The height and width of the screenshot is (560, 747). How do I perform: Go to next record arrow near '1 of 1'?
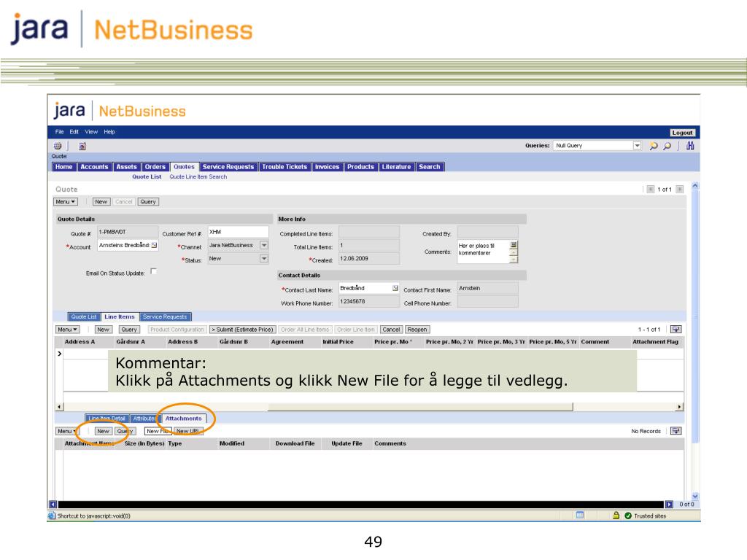(x=680, y=190)
